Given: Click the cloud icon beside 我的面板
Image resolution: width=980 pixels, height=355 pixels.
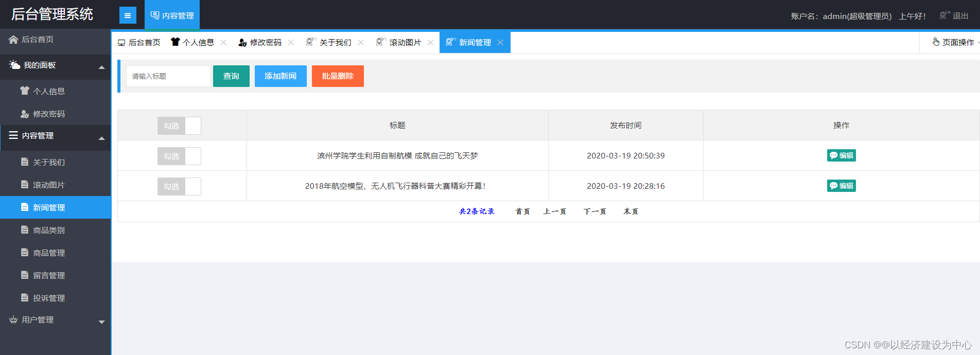Looking at the screenshot, I should [14, 65].
